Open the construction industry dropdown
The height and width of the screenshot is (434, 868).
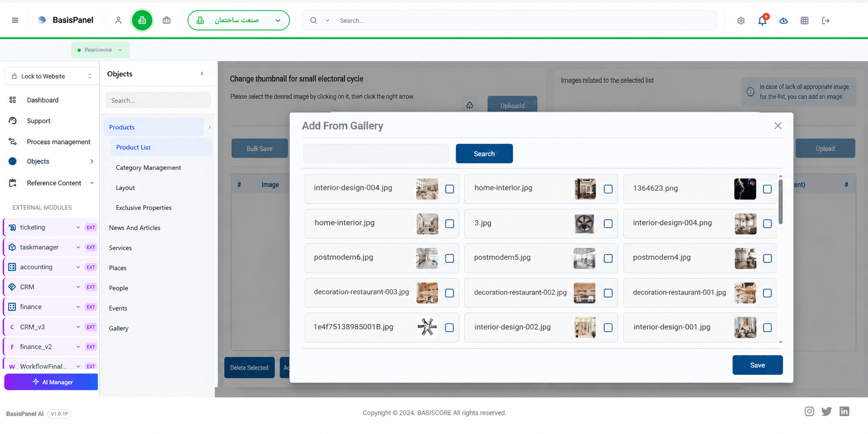239,21
